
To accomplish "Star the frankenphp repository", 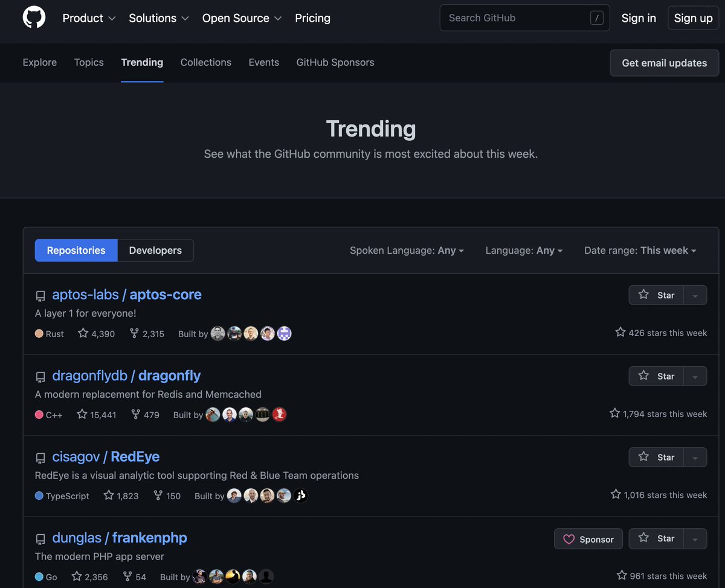I will [x=656, y=538].
